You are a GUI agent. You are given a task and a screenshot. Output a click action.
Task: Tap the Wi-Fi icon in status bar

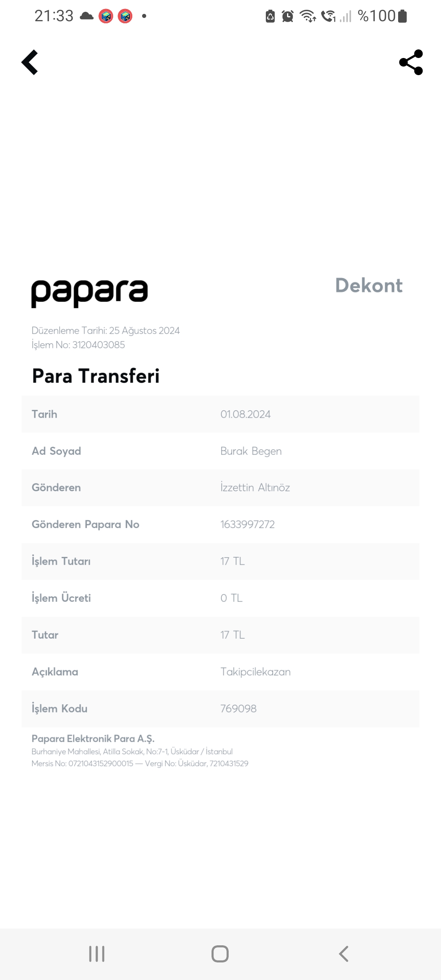pyautogui.click(x=308, y=16)
